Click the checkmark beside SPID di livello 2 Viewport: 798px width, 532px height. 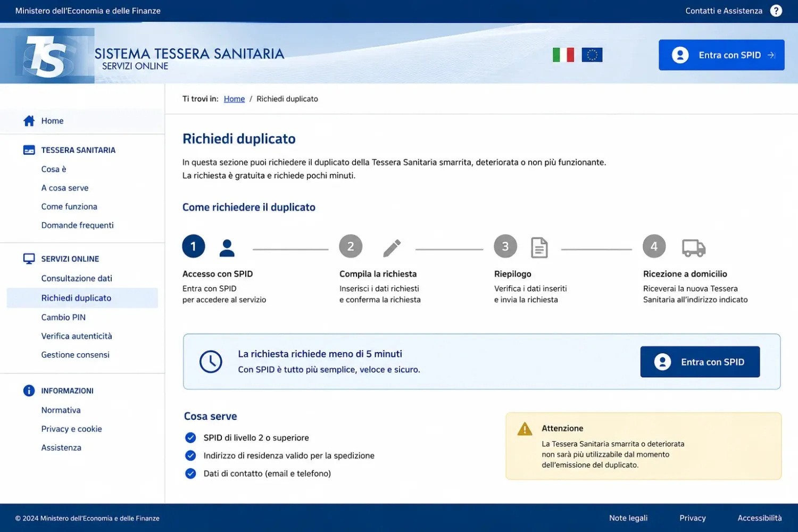[x=190, y=438]
